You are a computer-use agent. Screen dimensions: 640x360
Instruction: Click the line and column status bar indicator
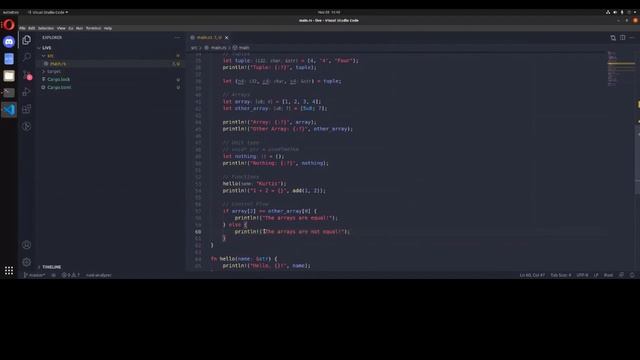pyautogui.click(x=532, y=275)
